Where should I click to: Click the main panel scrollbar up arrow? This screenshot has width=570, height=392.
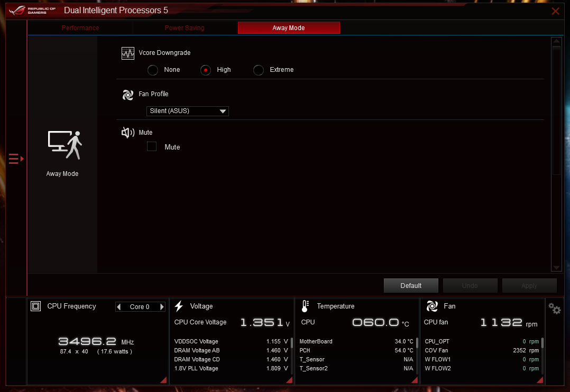click(556, 41)
